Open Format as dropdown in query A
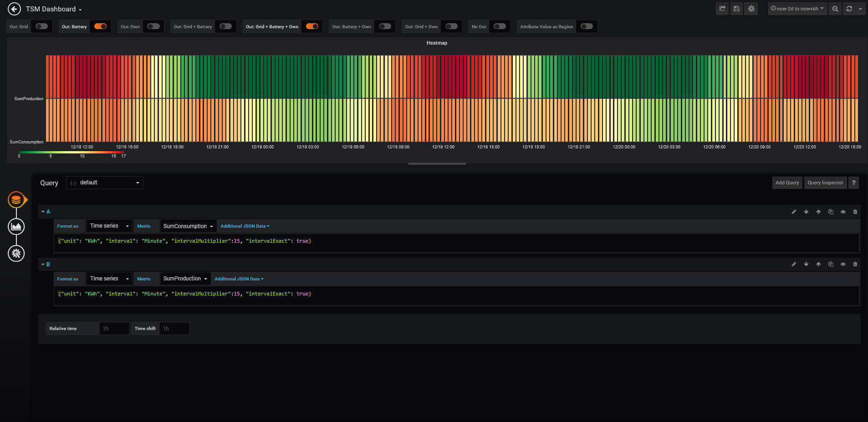The height and width of the screenshot is (422, 868). click(109, 226)
